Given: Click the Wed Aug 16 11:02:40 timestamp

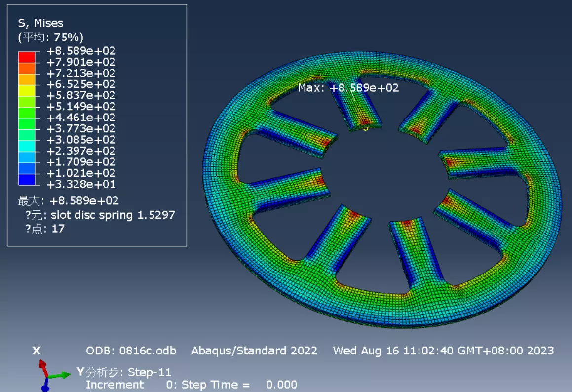Looking at the screenshot, I should (444, 351).
